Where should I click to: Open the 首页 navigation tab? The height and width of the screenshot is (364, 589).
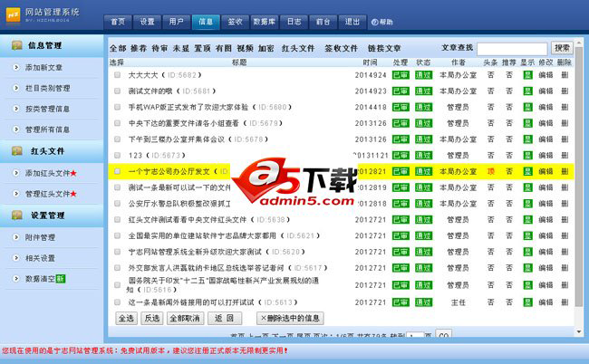click(118, 22)
